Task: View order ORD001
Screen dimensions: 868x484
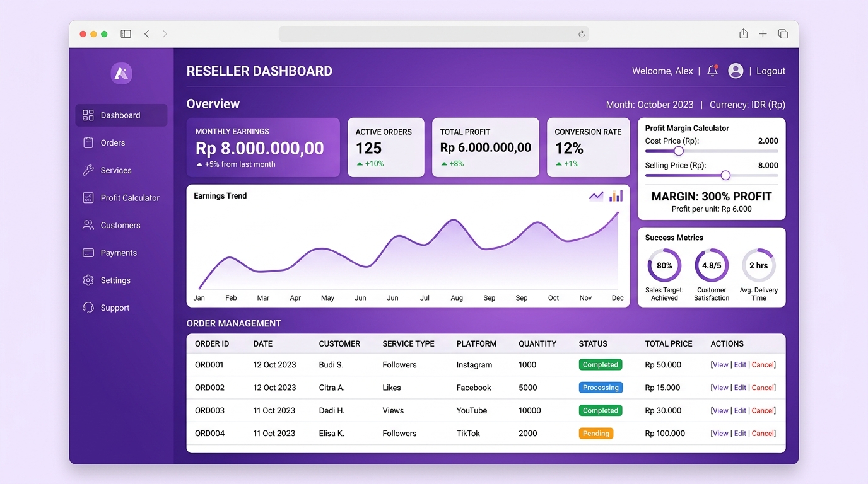Action: pyautogui.click(x=720, y=365)
